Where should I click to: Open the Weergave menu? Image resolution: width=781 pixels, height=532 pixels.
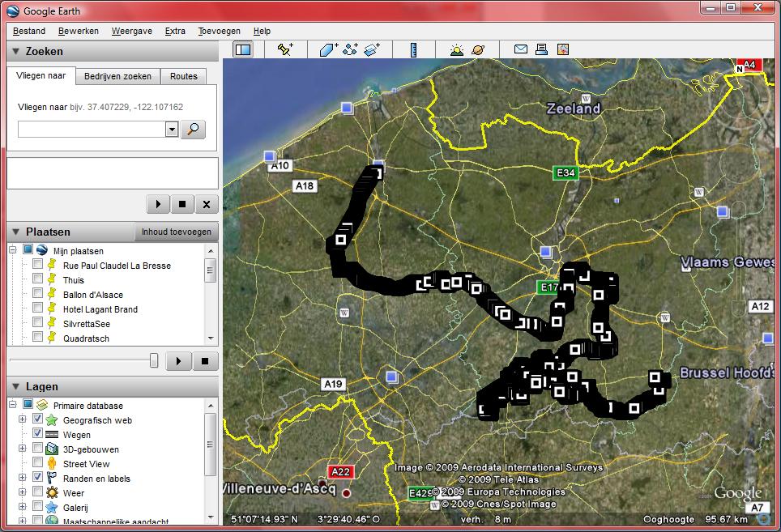[x=131, y=31]
